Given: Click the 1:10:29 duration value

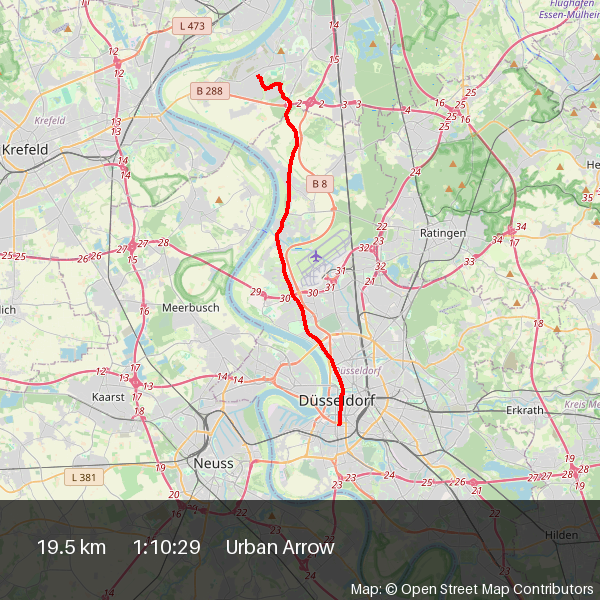Looking at the screenshot, I should click(x=166, y=547).
